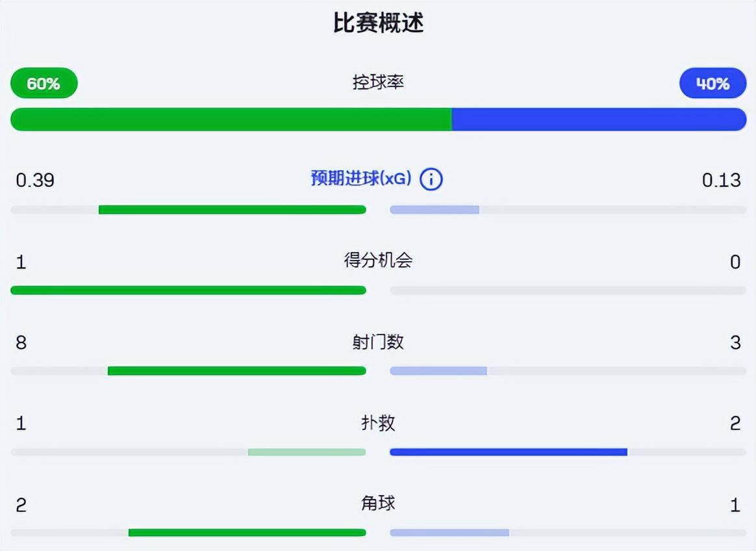Click the blue section of possession bar
Image resolution: width=756 pixels, height=551 pixels.
pos(598,120)
